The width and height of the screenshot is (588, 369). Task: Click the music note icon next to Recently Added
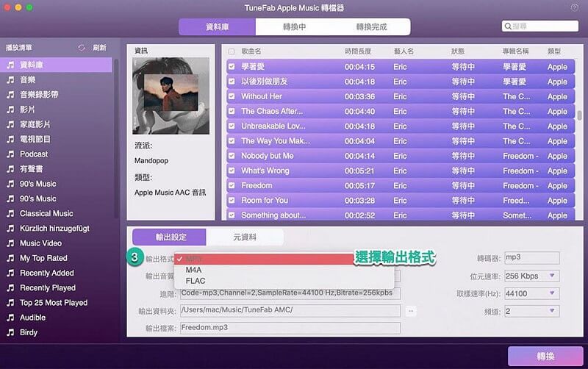click(x=10, y=273)
